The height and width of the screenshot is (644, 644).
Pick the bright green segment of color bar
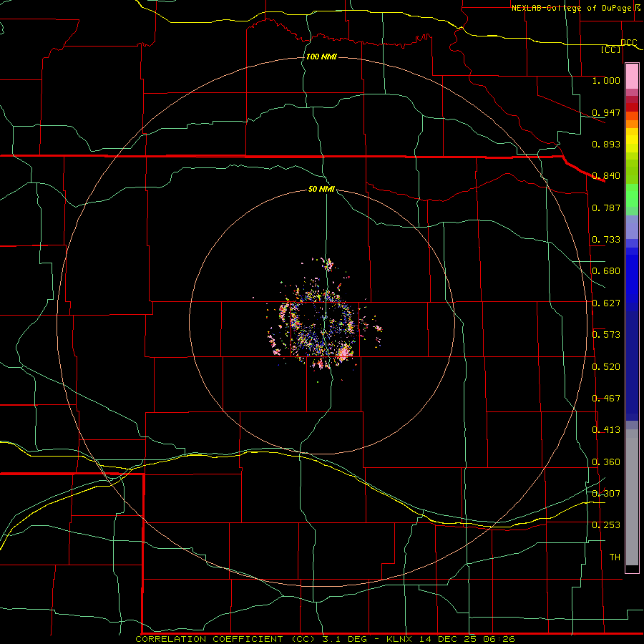click(x=632, y=195)
